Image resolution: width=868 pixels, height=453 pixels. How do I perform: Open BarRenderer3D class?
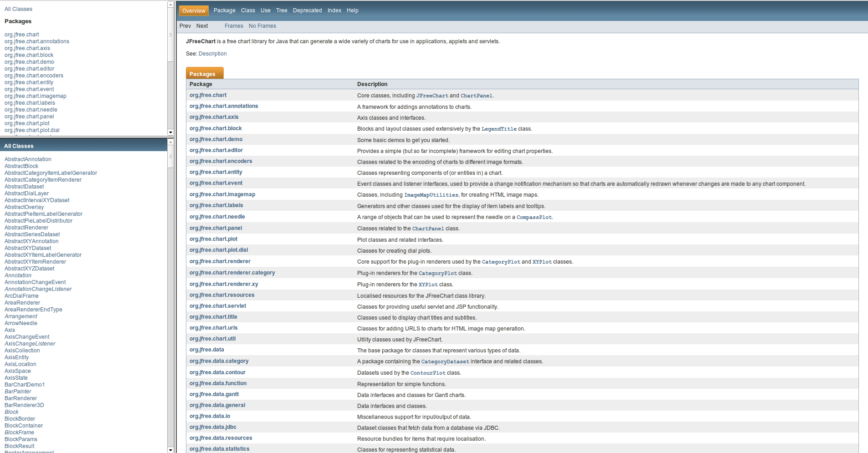pyautogui.click(x=24, y=405)
